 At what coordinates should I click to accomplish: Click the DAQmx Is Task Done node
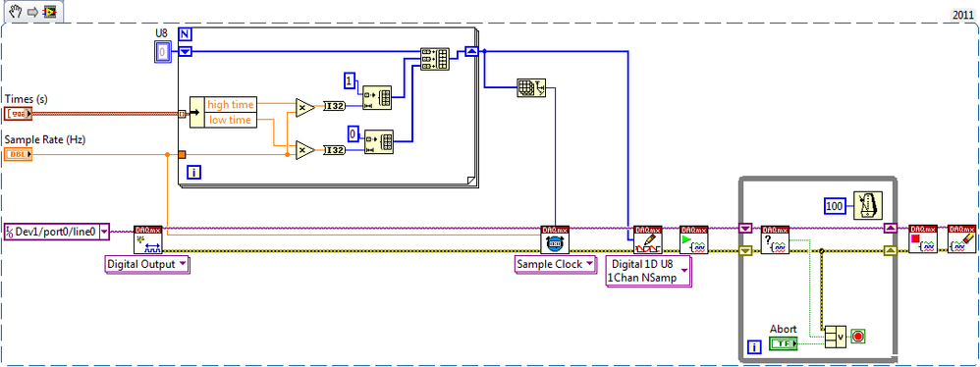(x=775, y=239)
